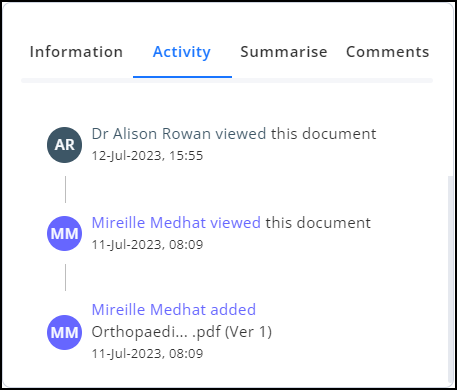
Task: Click MM avatar beside the viewed entry
Action: pos(64,233)
